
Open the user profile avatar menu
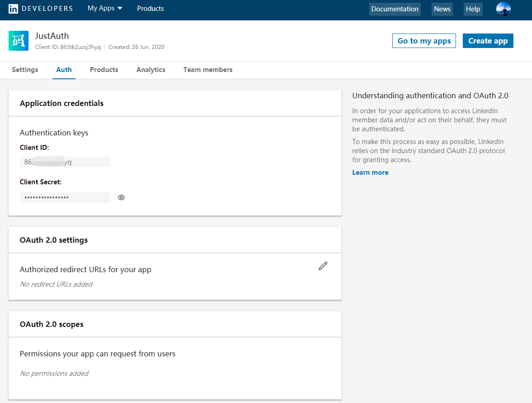point(503,9)
